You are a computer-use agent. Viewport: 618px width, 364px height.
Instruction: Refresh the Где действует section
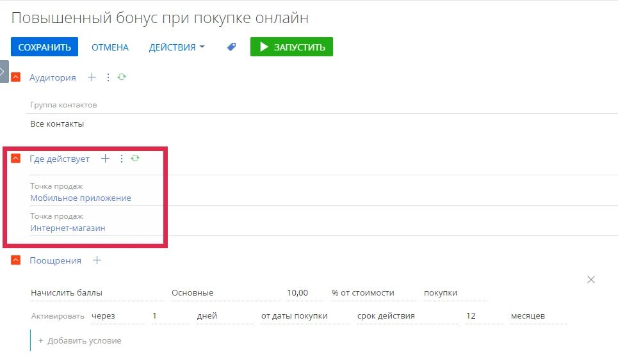135,158
